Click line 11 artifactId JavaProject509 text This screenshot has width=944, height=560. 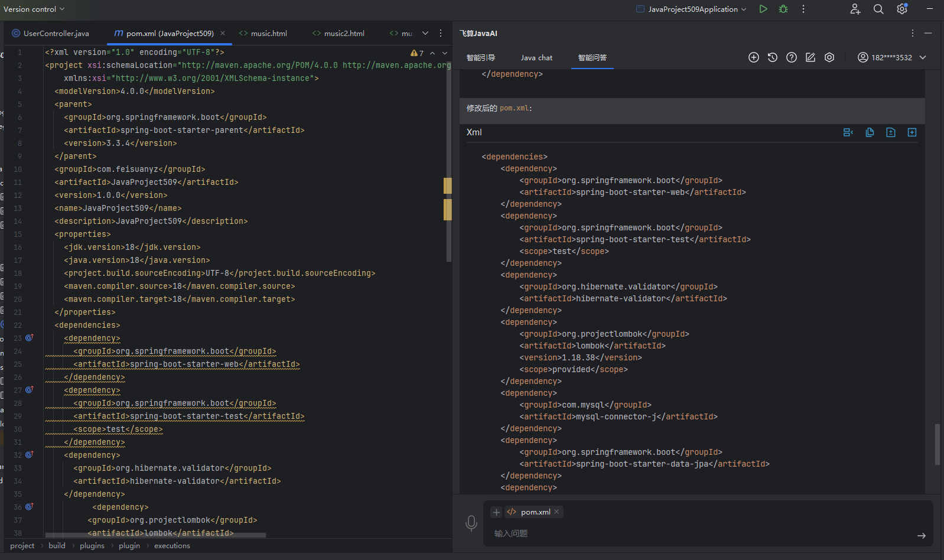(x=147, y=182)
